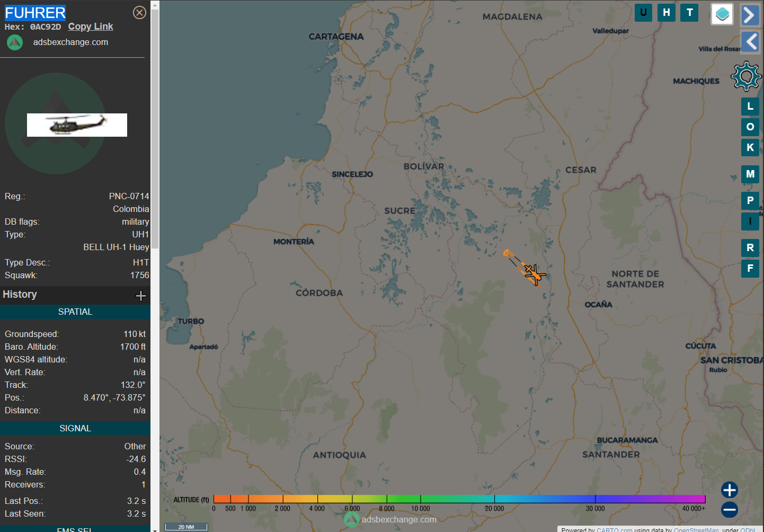Close the FUHRER aircraft info panel
Viewport: 764px width, 532px height.
[x=139, y=13]
